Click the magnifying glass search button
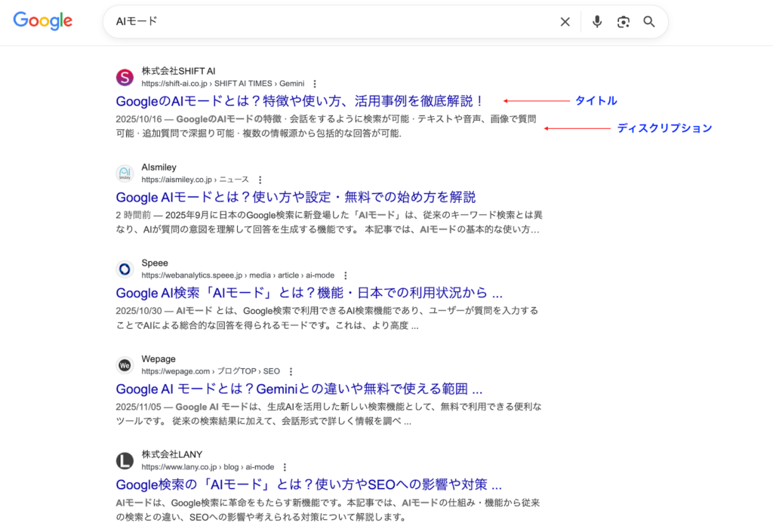 tap(649, 22)
